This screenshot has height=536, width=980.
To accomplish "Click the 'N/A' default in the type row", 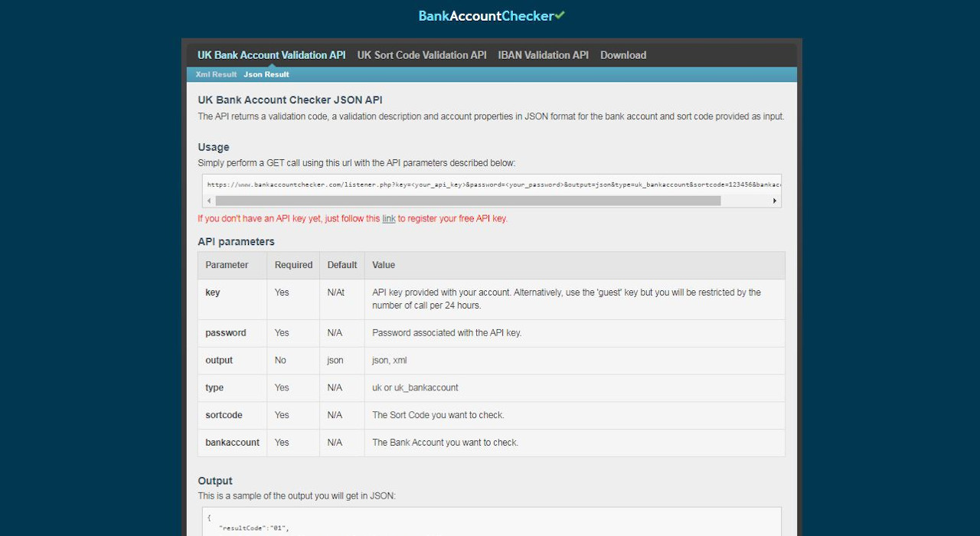I will tap(335, 388).
